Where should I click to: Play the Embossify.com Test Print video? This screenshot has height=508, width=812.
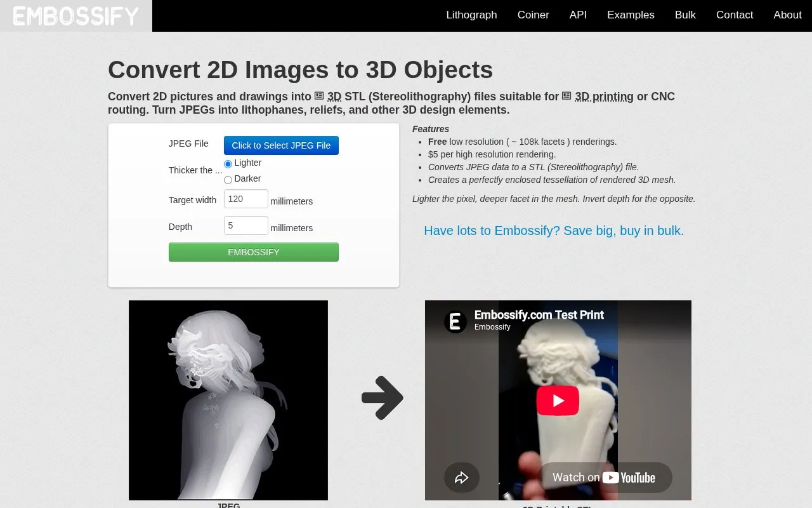558,401
